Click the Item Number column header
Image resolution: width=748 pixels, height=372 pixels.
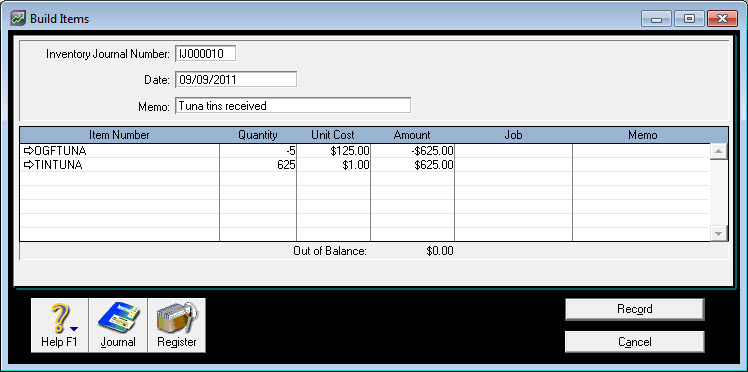pyautogui.click(x=119, y=135)
